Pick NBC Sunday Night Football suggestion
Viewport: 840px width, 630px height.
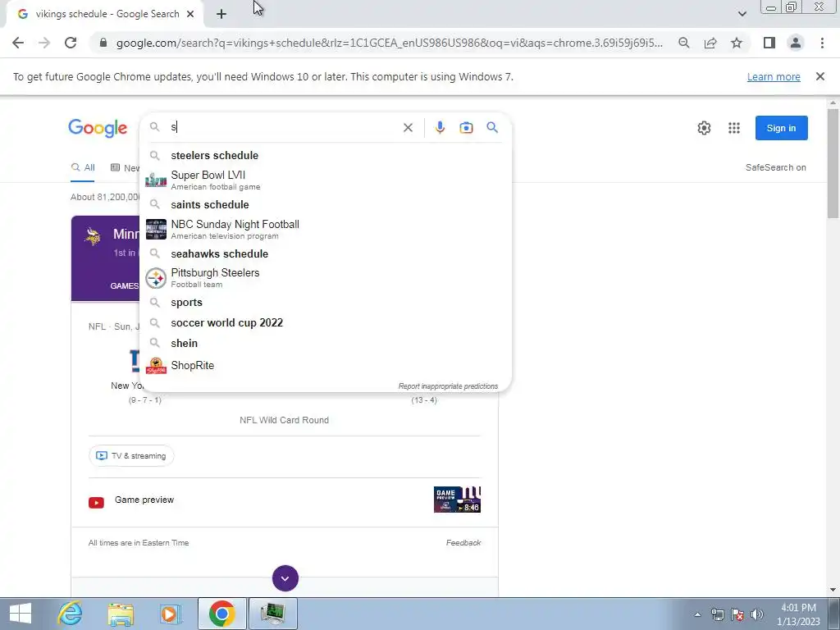click(x=325, y=230)
